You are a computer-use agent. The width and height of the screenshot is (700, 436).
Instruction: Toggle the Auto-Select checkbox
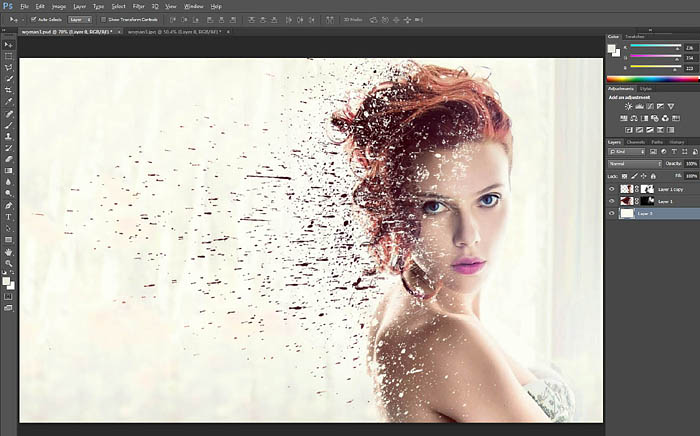tap(32, 19)
